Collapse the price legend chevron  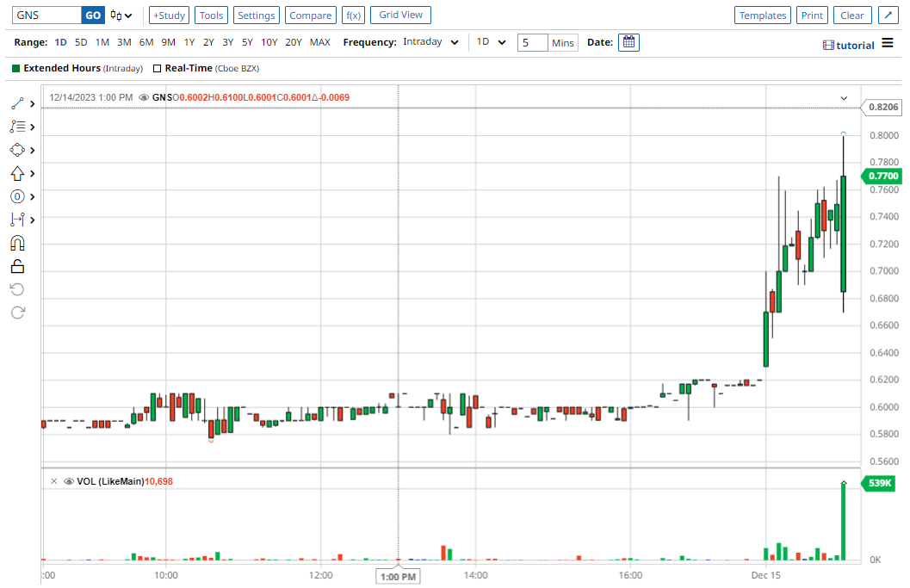(x=844, y=98)
